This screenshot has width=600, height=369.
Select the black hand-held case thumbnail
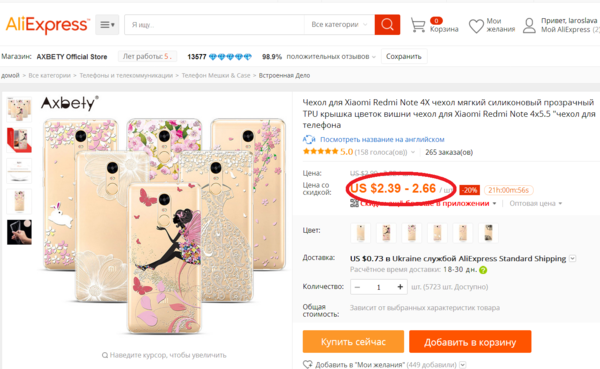tap(19, 232)
